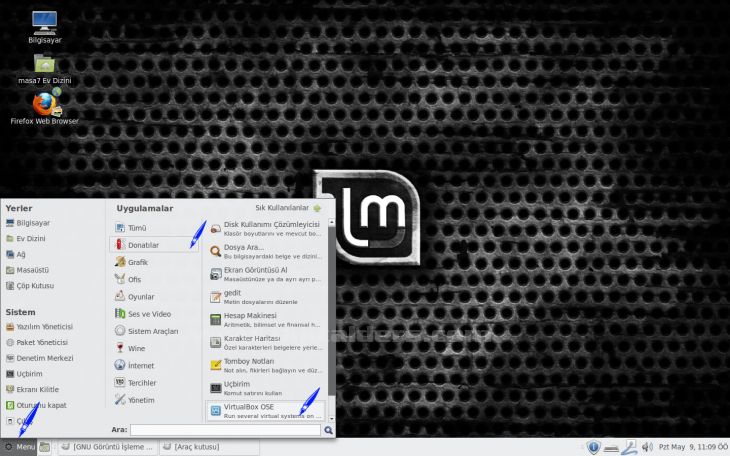Click the show desktop panel icon
This screenshot has height=456, width=730.
[45, 447]
